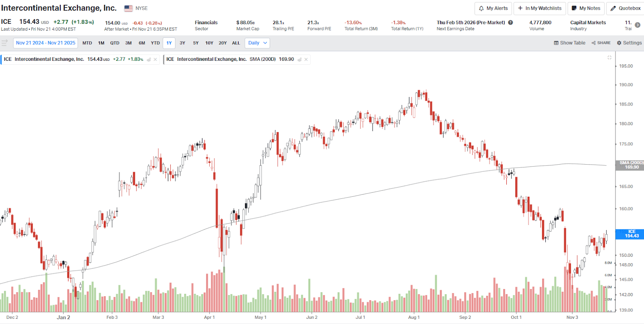Remove the ICE price series chip
644x324 pixels.
(155, 60)
